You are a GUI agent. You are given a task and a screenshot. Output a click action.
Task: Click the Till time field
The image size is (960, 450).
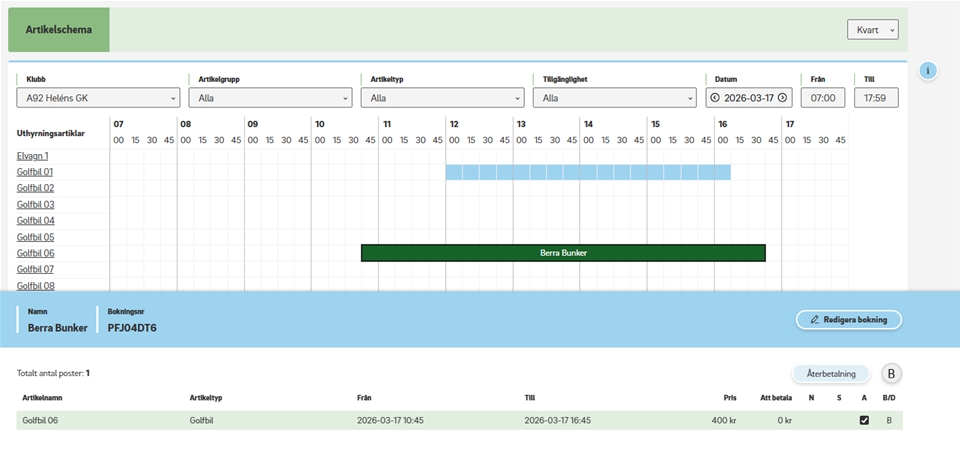point(875,98)
